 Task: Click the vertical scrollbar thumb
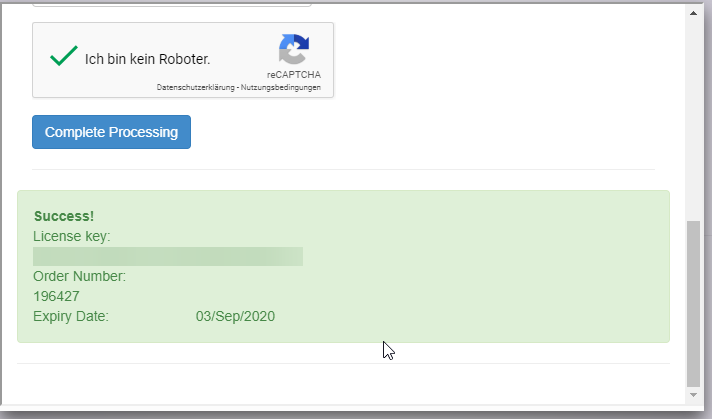694,300
